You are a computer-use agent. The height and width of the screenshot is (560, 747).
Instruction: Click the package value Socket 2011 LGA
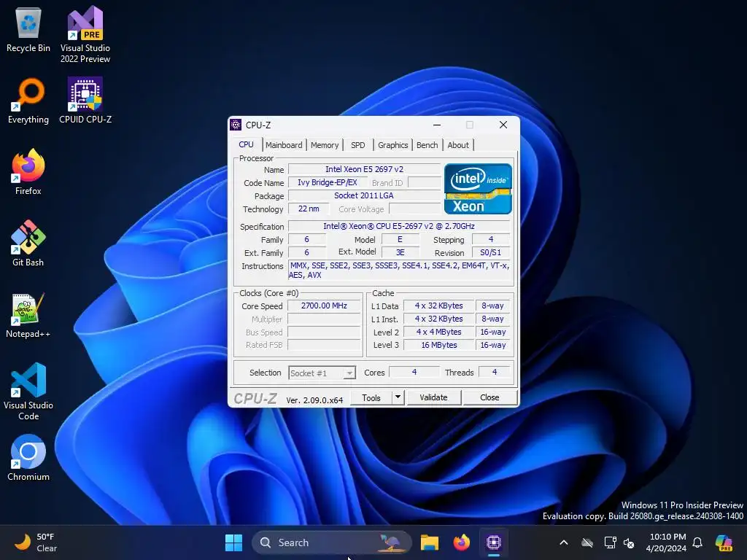364,195
